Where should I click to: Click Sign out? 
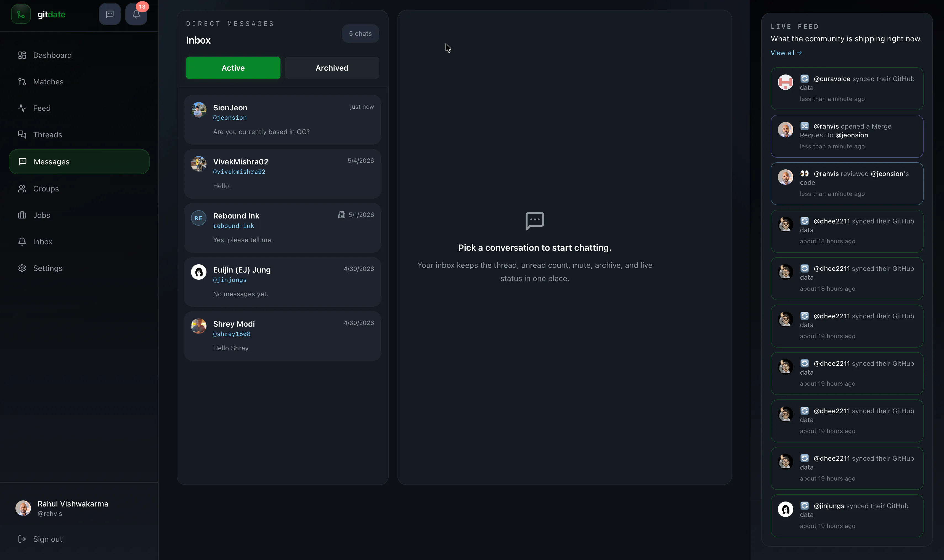tap(79, 539)
